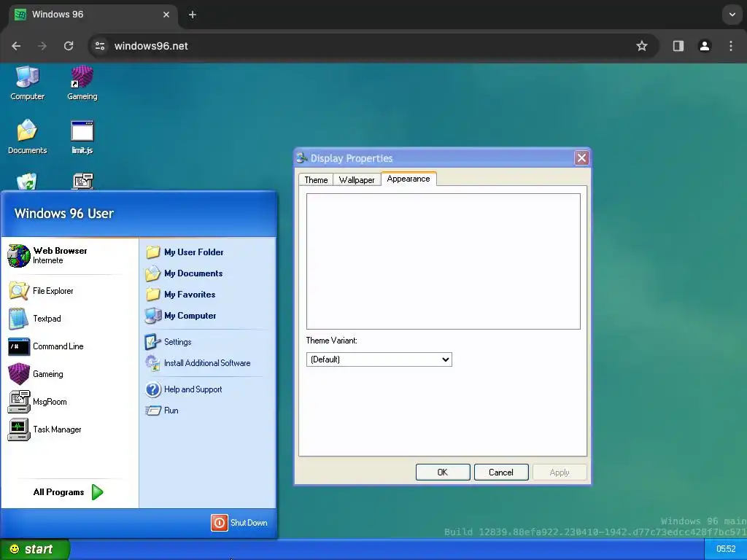Switch to the Wallpaper tab
This screenshot has width=747, height=560.
(x=357, y=180)
